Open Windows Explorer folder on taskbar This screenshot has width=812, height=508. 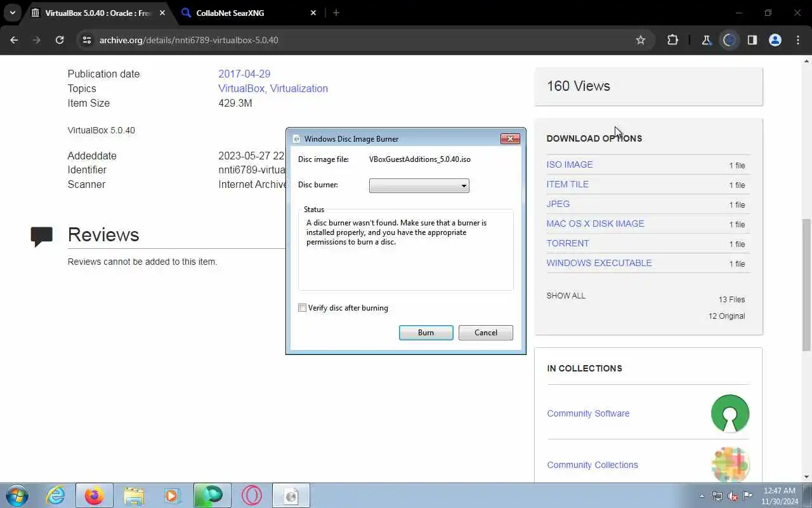tap(134, 495)
